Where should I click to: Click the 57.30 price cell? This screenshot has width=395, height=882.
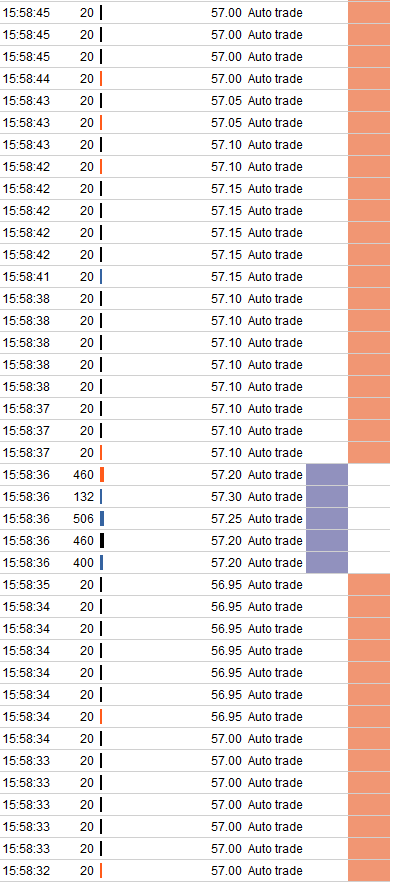[x=226, y=497]
